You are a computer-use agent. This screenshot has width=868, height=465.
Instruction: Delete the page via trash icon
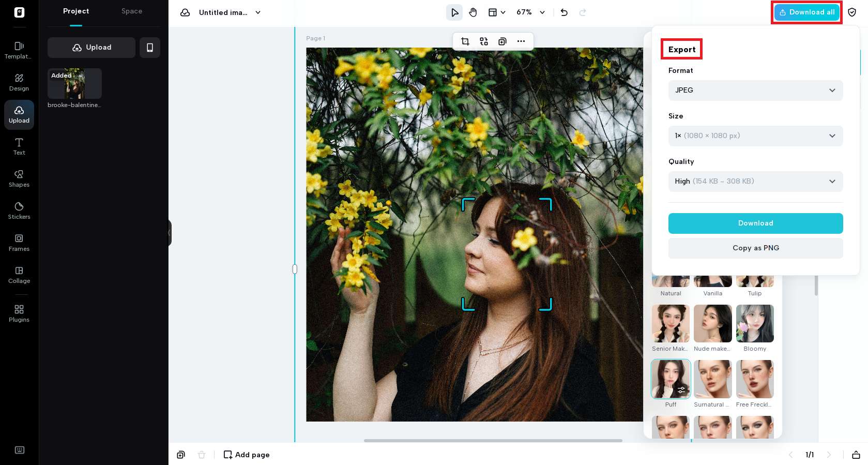[x=202, y=455]
